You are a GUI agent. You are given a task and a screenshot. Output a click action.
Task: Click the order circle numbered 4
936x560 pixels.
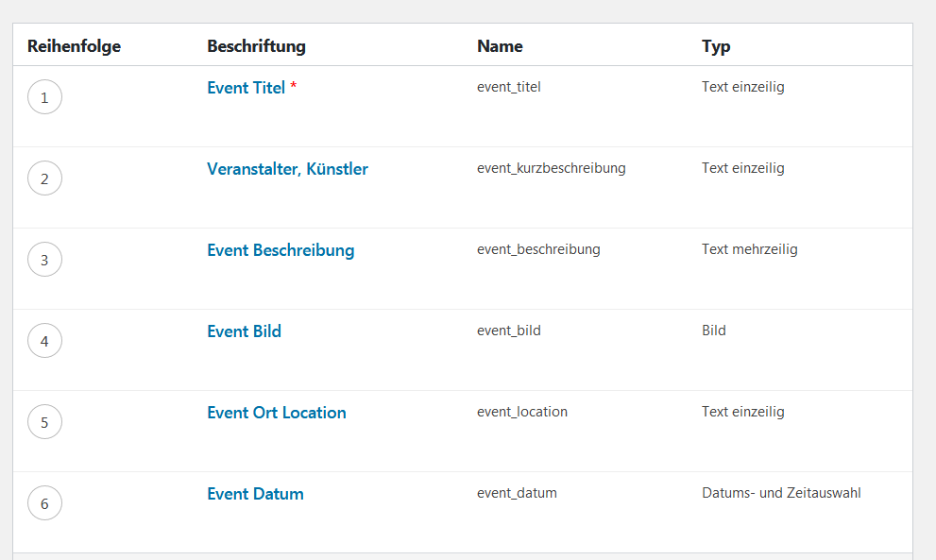coord(44,341)
